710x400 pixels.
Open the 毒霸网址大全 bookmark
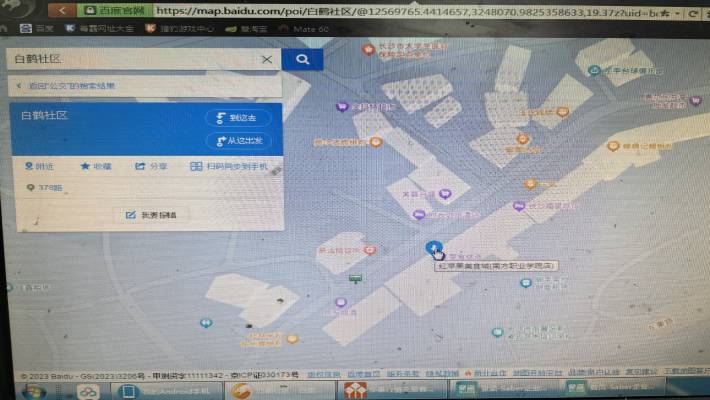point(99,29)
